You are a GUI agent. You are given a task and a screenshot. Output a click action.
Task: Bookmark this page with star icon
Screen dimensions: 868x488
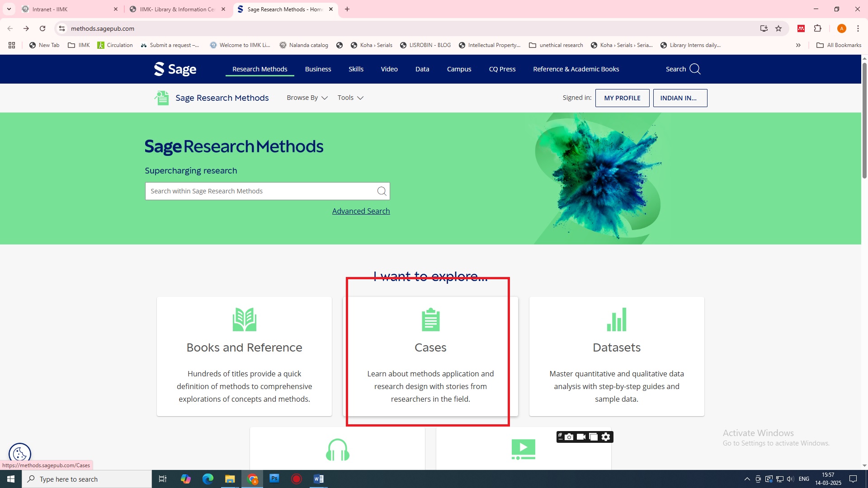pos(778,28)
